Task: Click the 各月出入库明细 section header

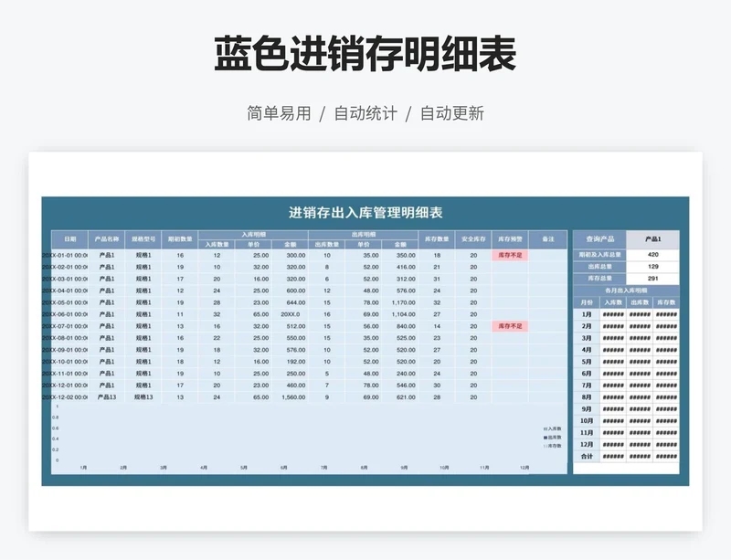Action: (x=626, y=291)
